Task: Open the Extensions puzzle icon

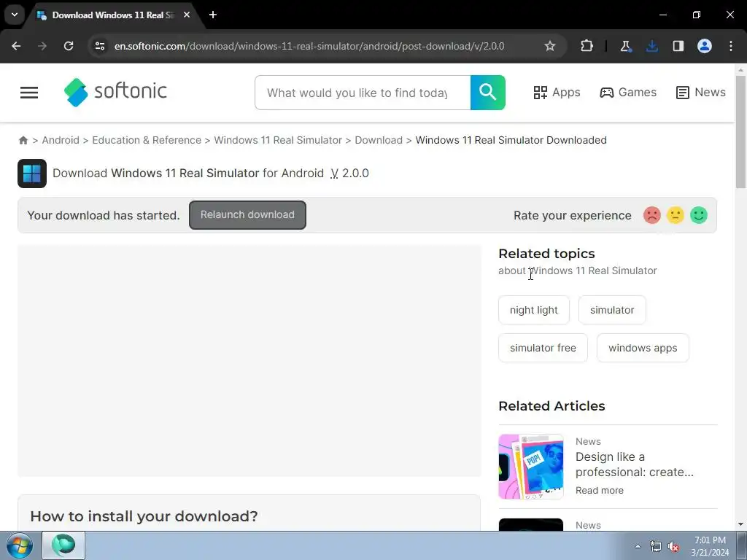Action: (587, 46)
